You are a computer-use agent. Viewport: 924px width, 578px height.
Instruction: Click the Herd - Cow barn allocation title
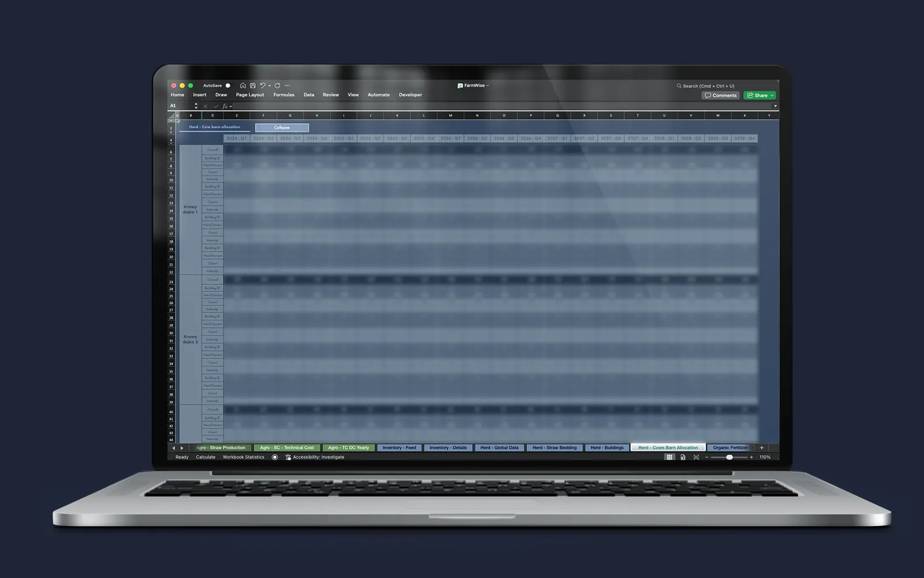click(214, 127)
